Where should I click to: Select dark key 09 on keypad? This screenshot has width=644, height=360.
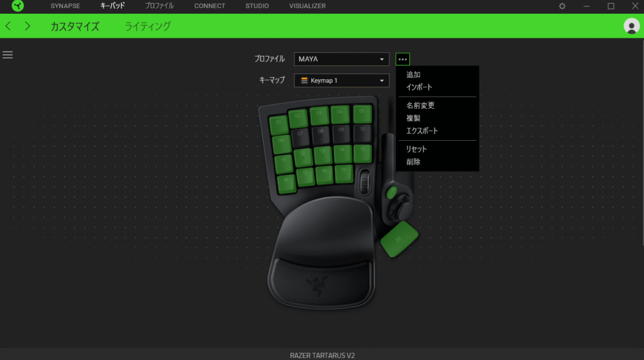(x=341, y=133)
